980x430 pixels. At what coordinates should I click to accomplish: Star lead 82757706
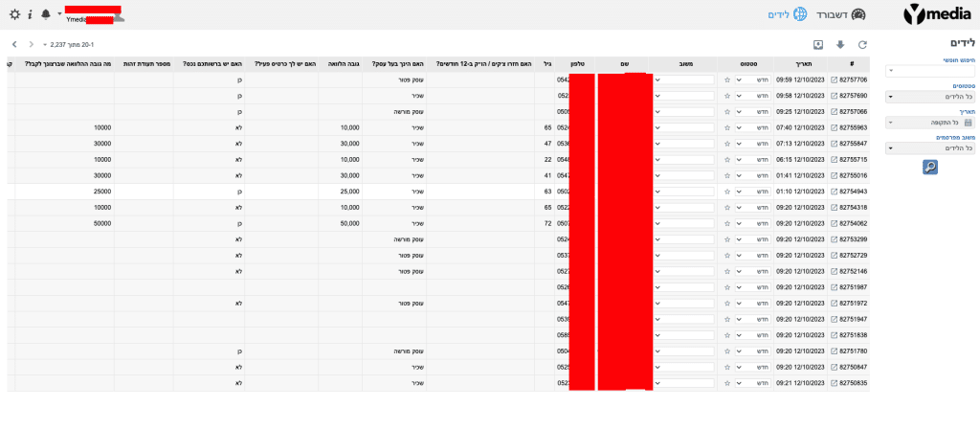[x=727, y=80]
